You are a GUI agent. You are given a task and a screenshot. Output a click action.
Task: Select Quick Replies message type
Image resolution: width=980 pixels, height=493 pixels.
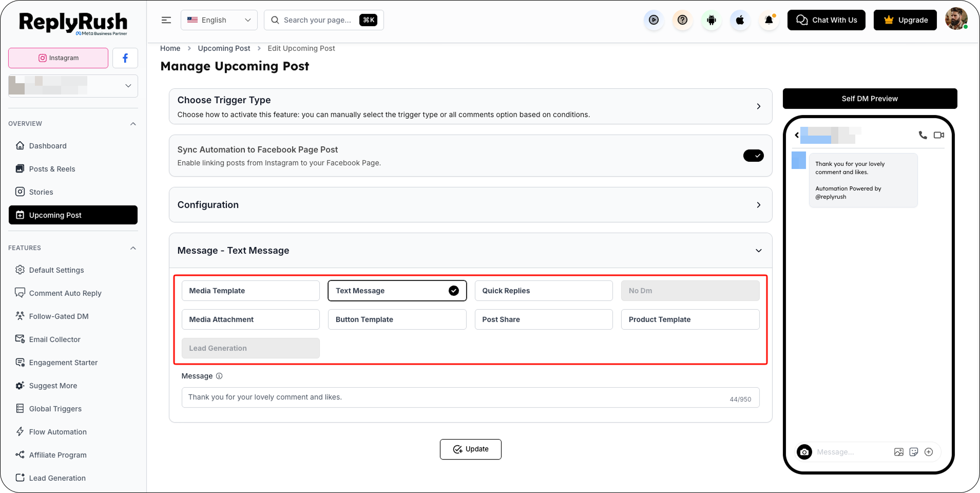544,291
